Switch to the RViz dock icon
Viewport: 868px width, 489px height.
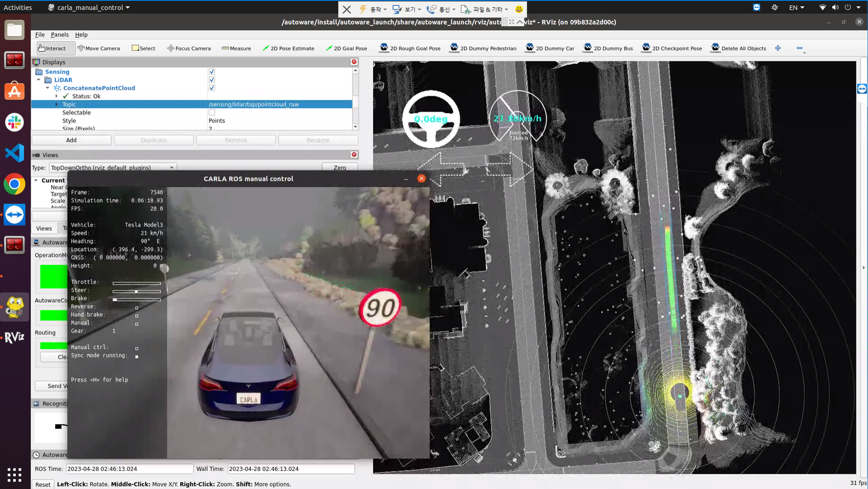pos(14,338)
